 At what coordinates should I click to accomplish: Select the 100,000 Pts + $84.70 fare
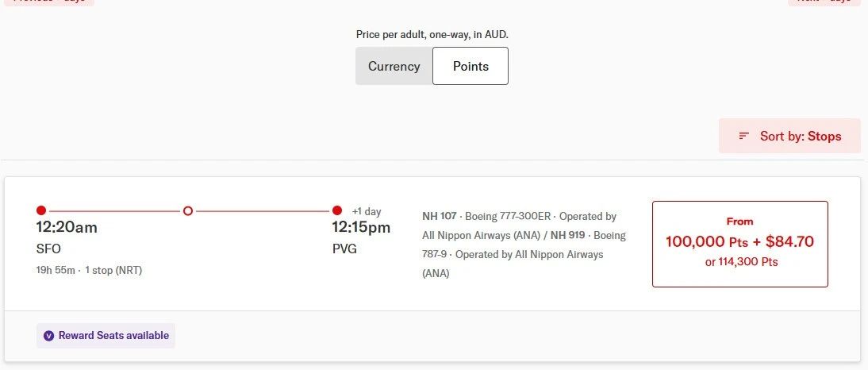(739, 241)
